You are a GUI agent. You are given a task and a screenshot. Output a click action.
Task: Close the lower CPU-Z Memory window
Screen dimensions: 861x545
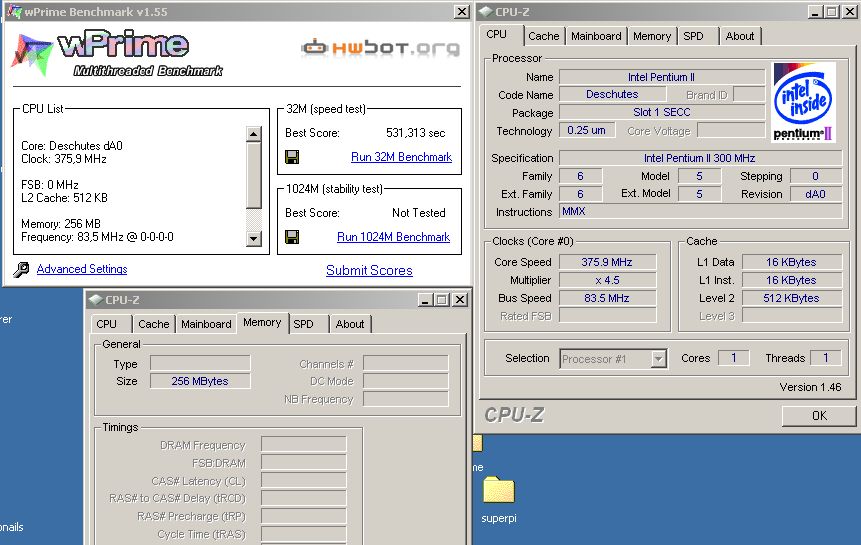coord(460,300)
